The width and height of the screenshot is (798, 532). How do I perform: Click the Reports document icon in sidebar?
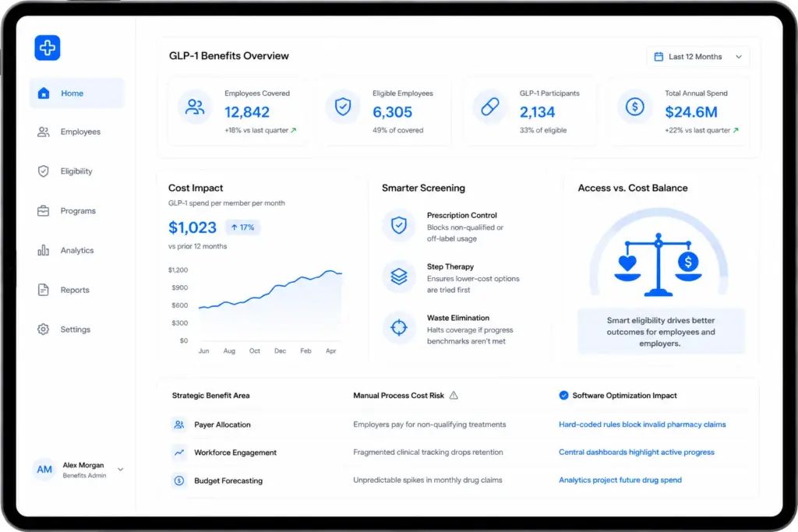click(44, 290)
